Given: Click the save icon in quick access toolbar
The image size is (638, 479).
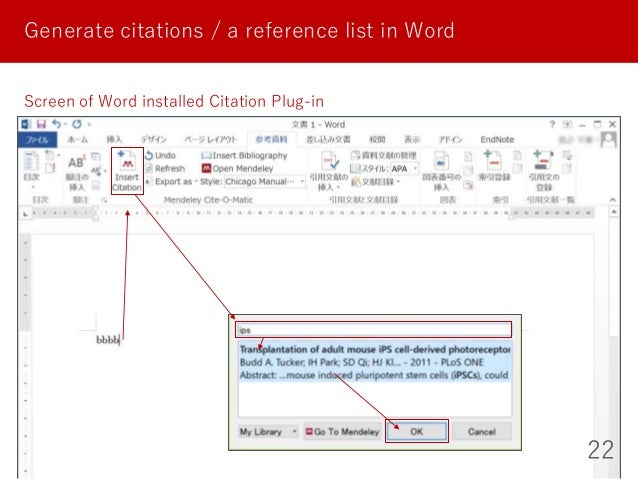Looking at the screenshot, I should [41, 124].
